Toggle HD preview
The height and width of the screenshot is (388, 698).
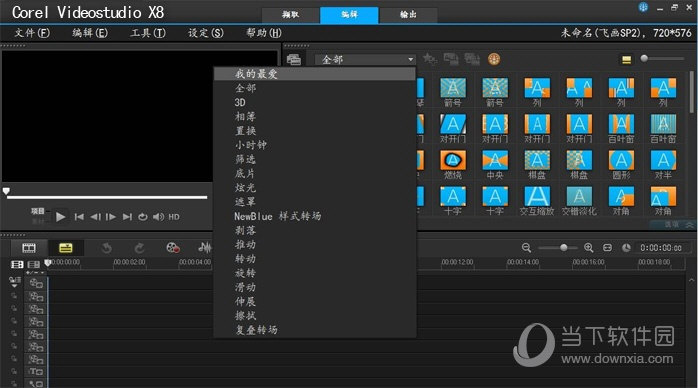[x=174, y=217]
